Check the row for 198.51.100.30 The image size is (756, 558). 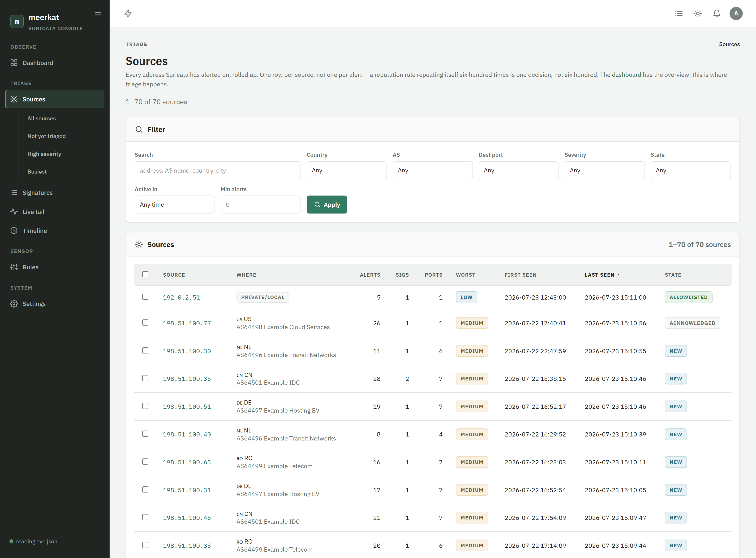click(x=145, y=351)
